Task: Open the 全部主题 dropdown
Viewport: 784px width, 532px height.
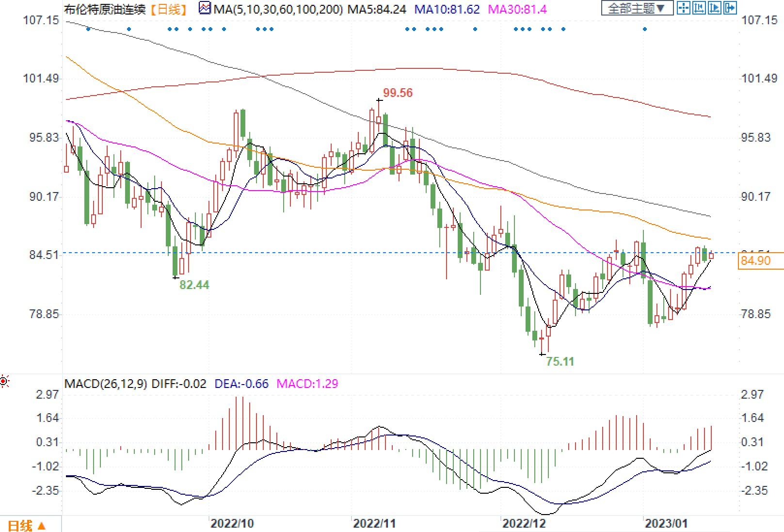Action: [x=637, y=8]
